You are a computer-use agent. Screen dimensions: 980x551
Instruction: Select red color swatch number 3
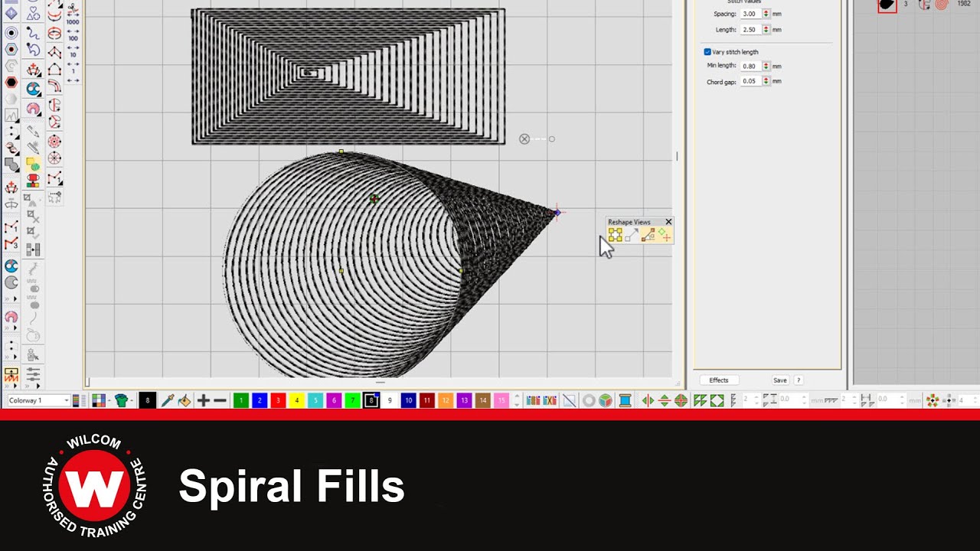(x=278, y=400)
